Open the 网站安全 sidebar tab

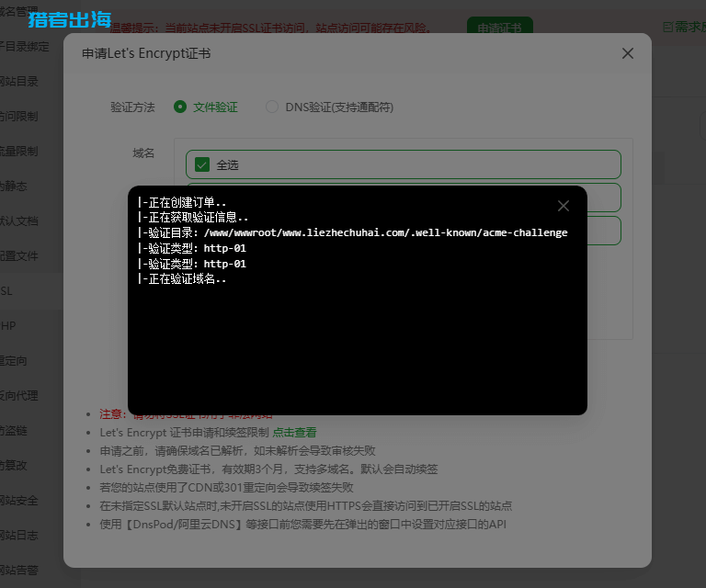[19, 500]
